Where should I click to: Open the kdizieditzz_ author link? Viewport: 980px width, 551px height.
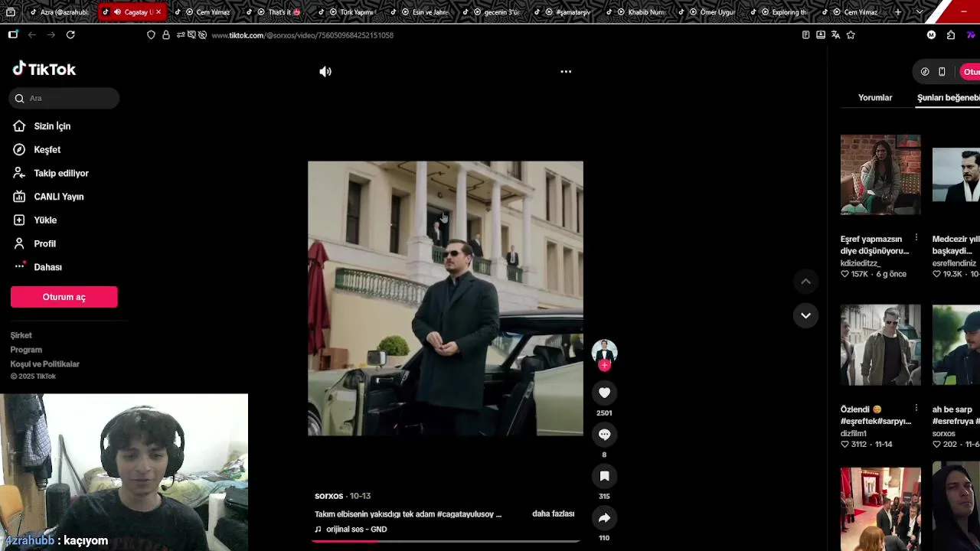861,263
